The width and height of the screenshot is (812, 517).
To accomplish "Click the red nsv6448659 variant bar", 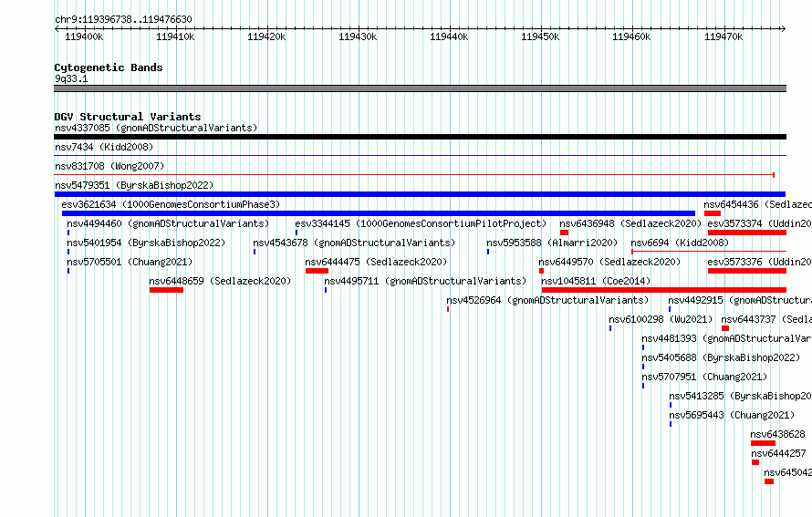I will (x=166, y=290).
